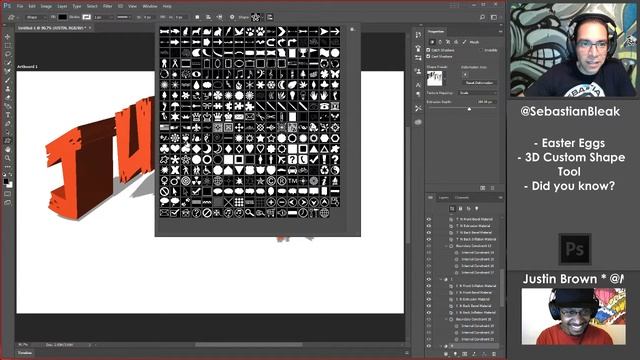Choose the treble clef shape
This screenshot has width=640, height=360.
pyautogui.click(x=271, y=74)
